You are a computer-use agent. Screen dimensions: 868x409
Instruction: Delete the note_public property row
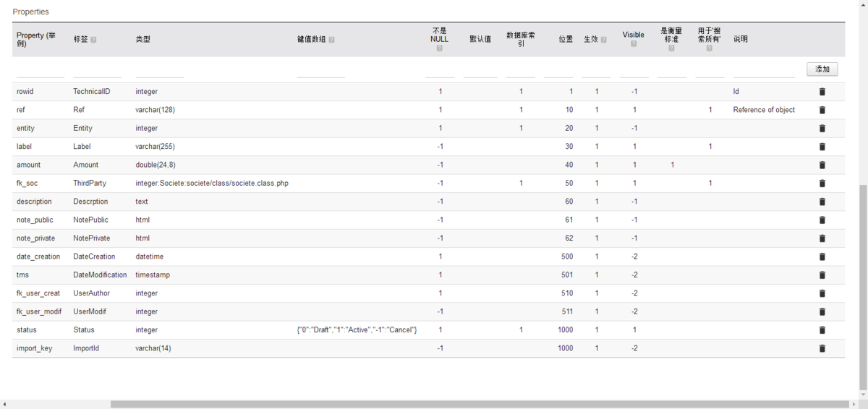point(822,220)
